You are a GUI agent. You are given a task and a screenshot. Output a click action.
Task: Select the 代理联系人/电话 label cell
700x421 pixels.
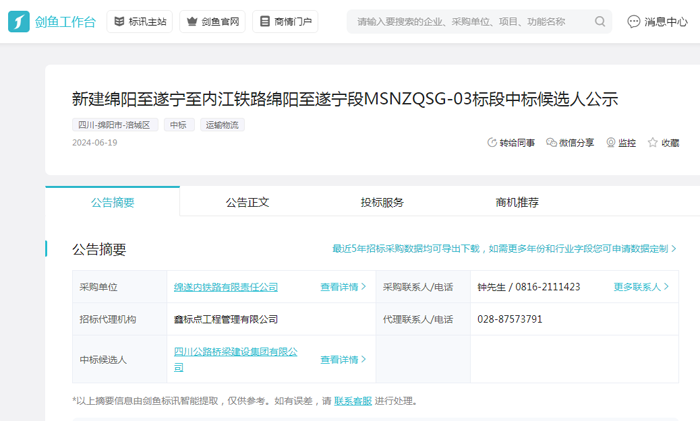[423, 319]
